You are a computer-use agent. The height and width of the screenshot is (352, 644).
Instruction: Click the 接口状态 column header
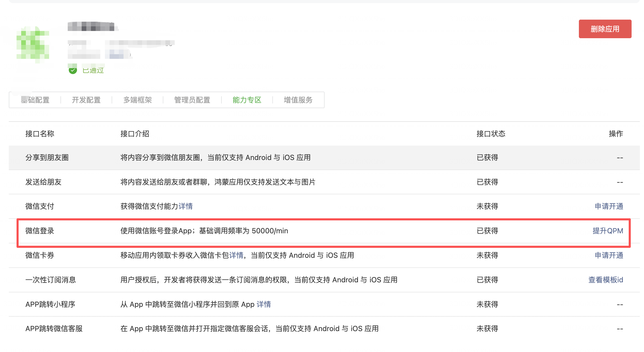click(491, 134)
